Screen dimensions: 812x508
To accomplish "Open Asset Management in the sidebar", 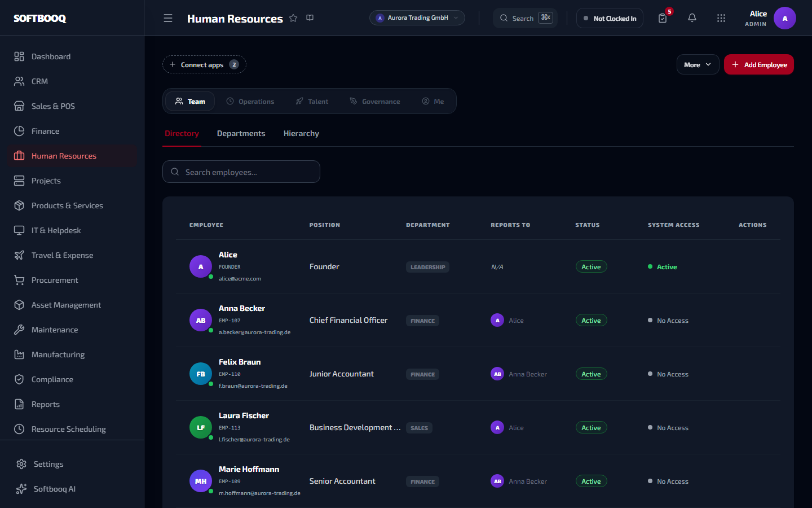I will [x=72, y=305].
